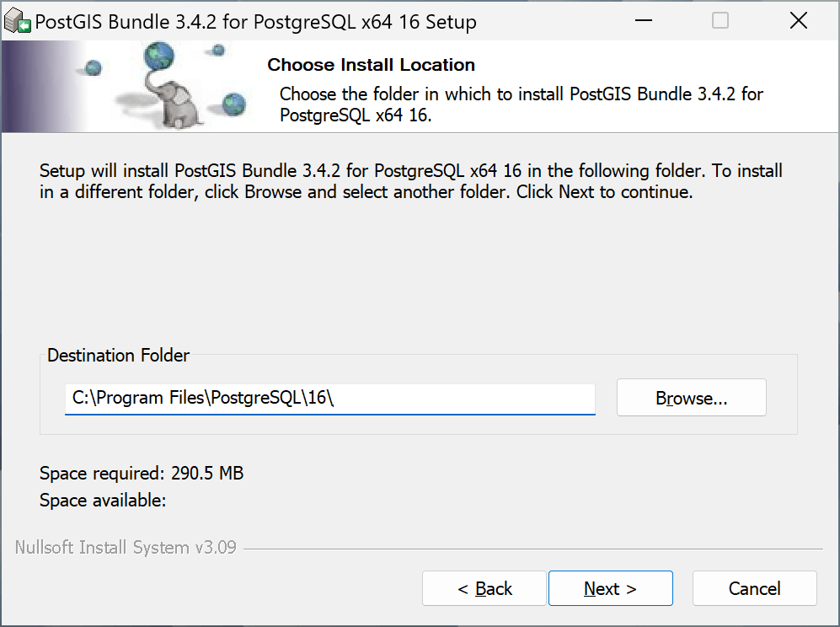The image size is (840, 627).
Task: Click the Space required 290.5 MB label
Action: point(142,474)
